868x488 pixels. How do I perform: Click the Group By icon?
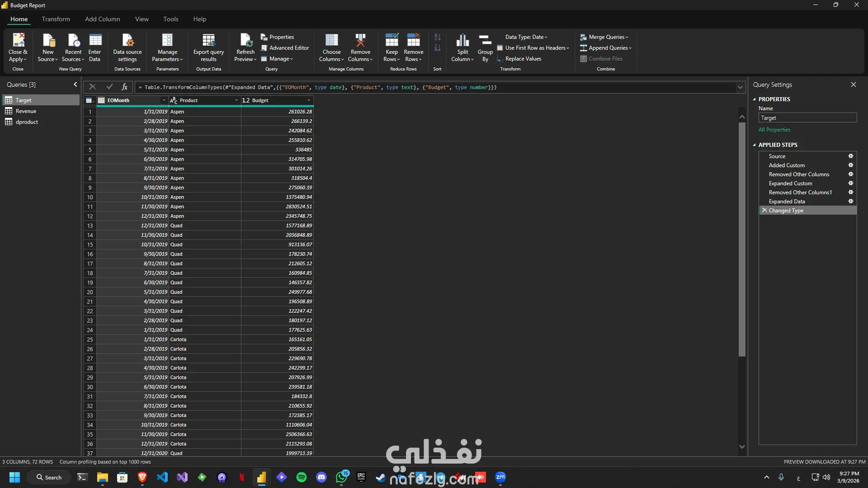485,41
